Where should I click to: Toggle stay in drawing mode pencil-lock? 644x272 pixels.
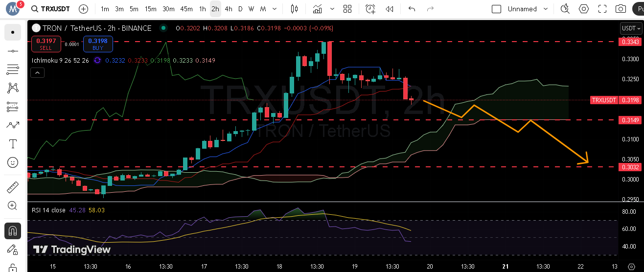(13, 249)
